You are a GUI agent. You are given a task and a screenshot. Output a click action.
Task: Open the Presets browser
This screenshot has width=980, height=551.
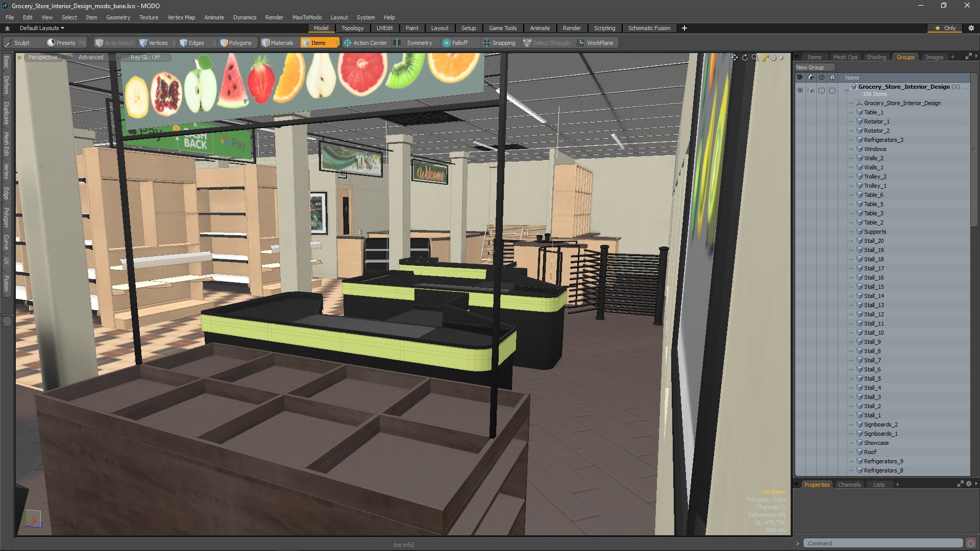point(66,43)
